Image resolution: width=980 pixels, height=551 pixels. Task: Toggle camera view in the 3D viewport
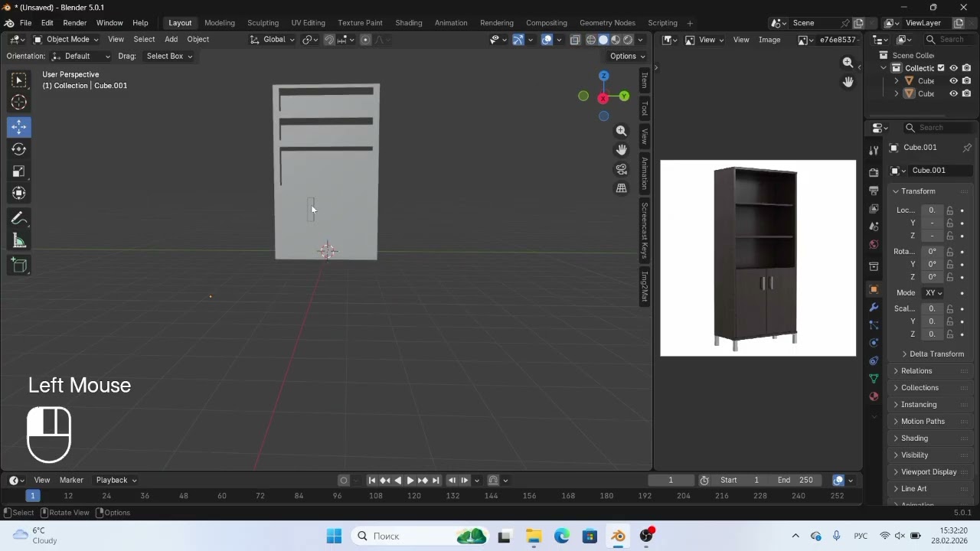(x=621, y=169)
